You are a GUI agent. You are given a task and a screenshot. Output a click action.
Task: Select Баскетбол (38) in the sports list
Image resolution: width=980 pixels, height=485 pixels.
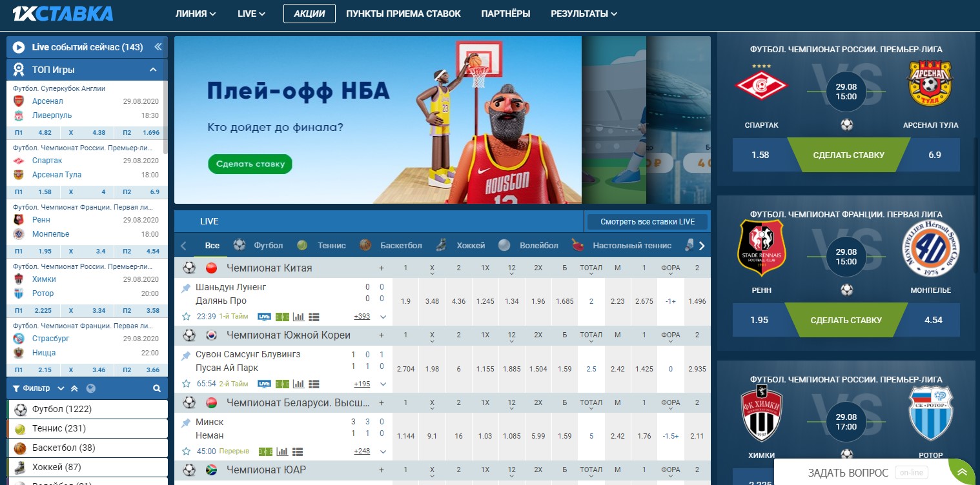(x=87, y=448)
